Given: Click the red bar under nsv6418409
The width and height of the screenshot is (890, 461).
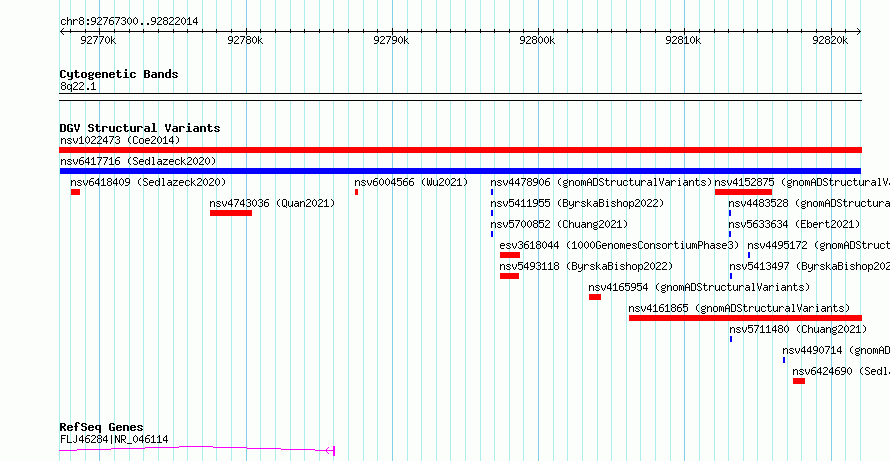Looking at the screenshot, I should (x=75, y=192).
